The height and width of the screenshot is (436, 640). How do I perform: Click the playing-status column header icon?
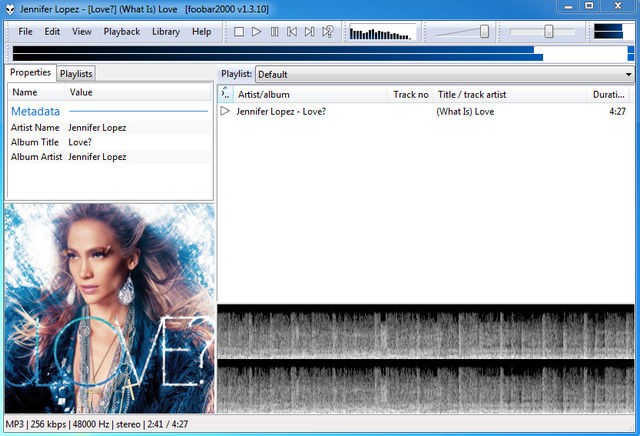225,94
